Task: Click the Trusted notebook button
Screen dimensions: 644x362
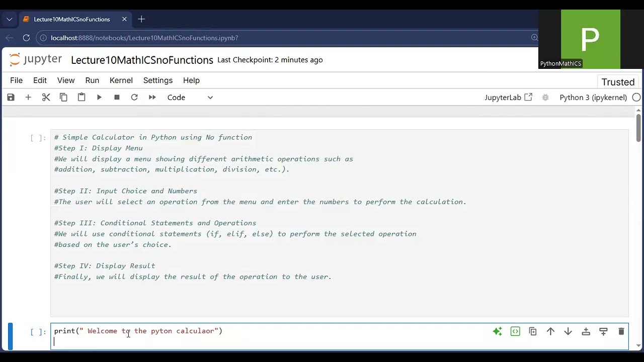Action: 618,82
